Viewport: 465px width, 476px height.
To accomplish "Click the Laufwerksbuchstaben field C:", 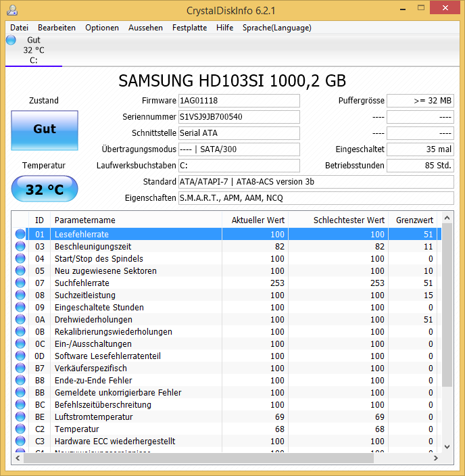I will tap(239, 166).
